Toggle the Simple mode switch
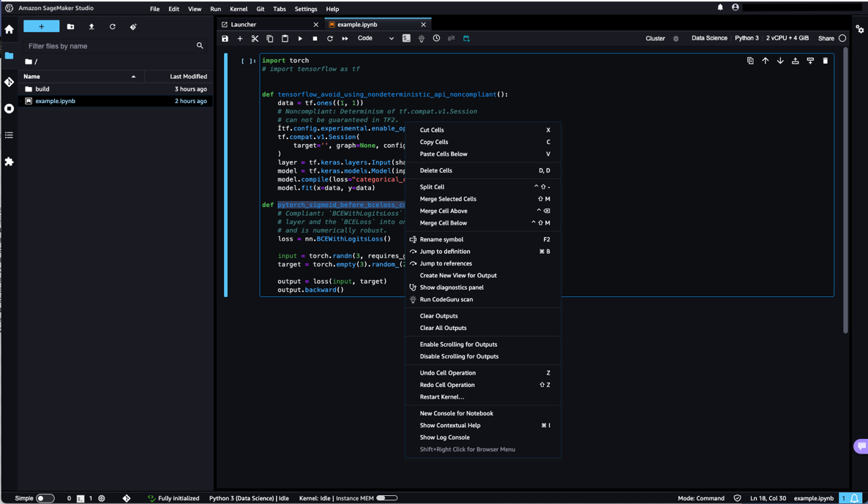The width and height of the screenshot is (868, 504). pos(45,498)
